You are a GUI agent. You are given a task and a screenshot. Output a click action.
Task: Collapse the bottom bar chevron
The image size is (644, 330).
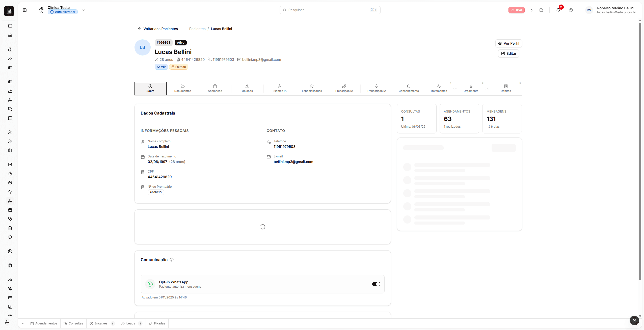coord(23,323)
